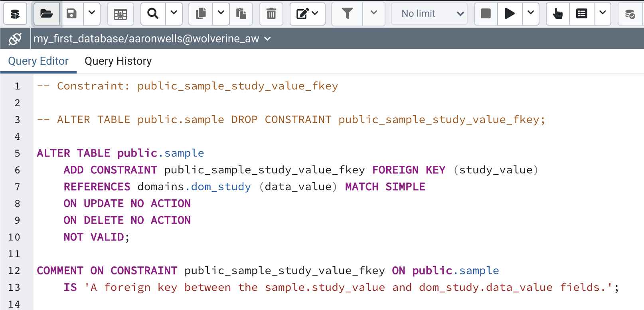Toggle the database connection status icon
644x310 pixels.
15,39
